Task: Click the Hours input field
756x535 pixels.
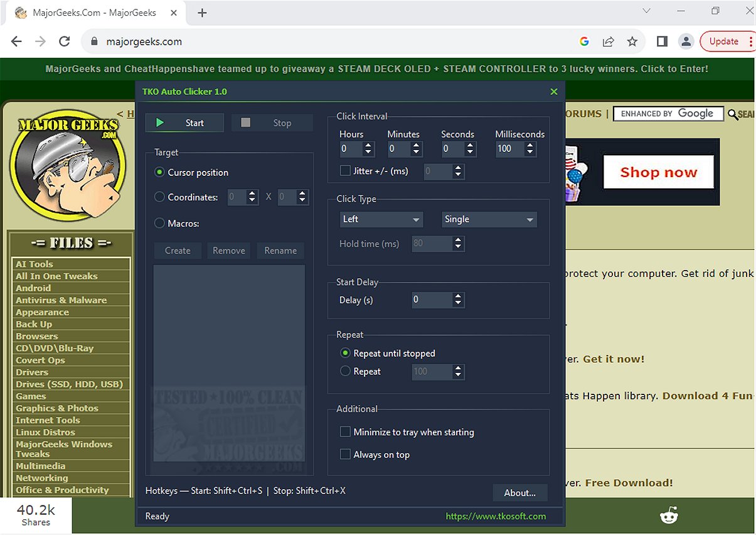Action: tap(351, 149)
